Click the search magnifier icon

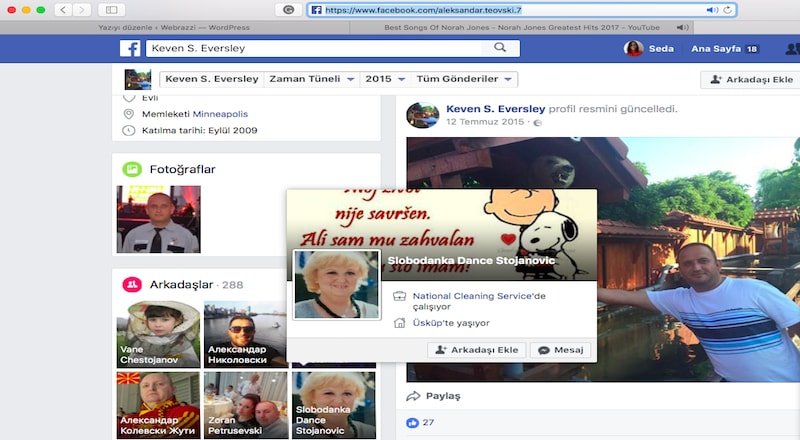pos(499,48)
